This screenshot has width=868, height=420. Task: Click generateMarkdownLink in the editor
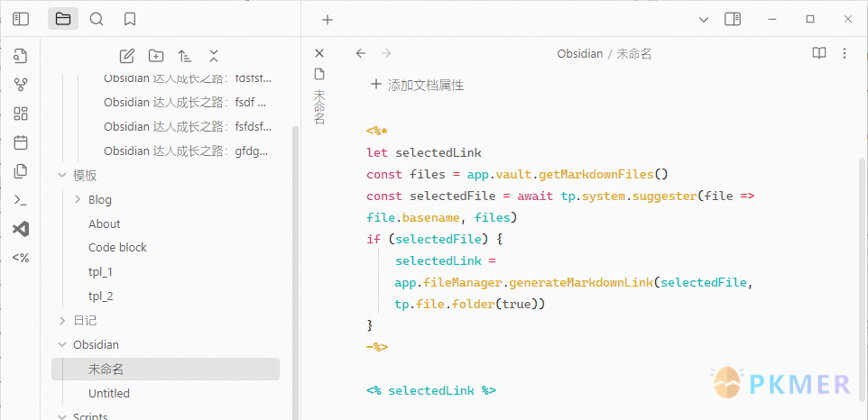581,283
